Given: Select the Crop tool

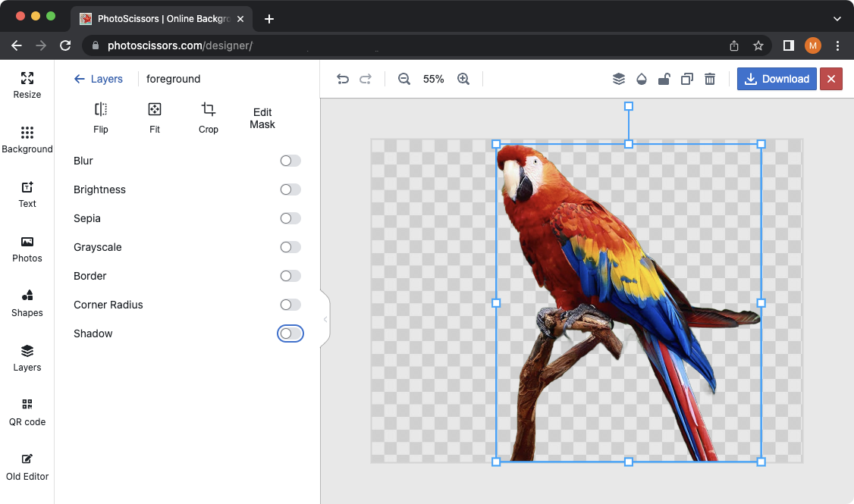Looking at the screenshot, I should pos(209,118).
